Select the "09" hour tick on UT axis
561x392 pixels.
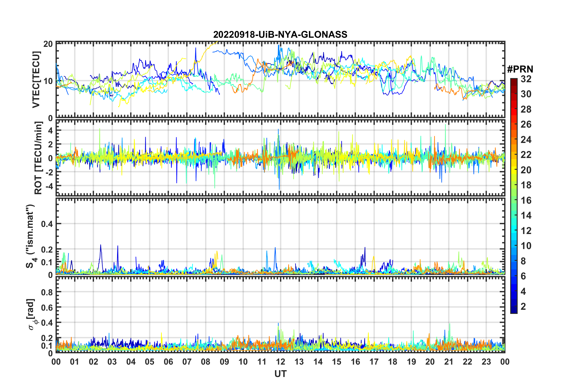[224, 362]
